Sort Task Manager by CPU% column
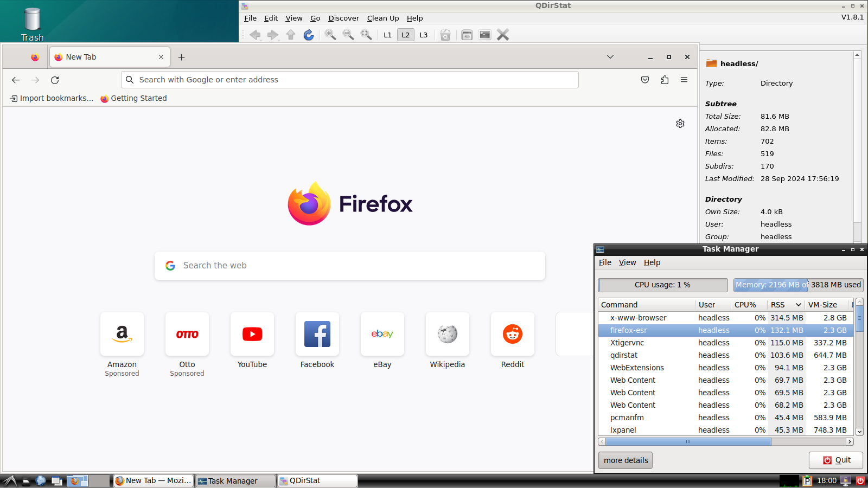This screenshot has height=488, width=868. (749, 305)
